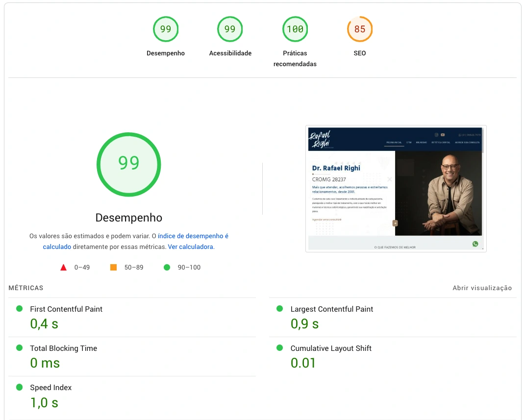Click the Cumulative Layout Shift metric label
This screenshot has width=525, height=420.
pyautogui.click(x=331, y=348)
